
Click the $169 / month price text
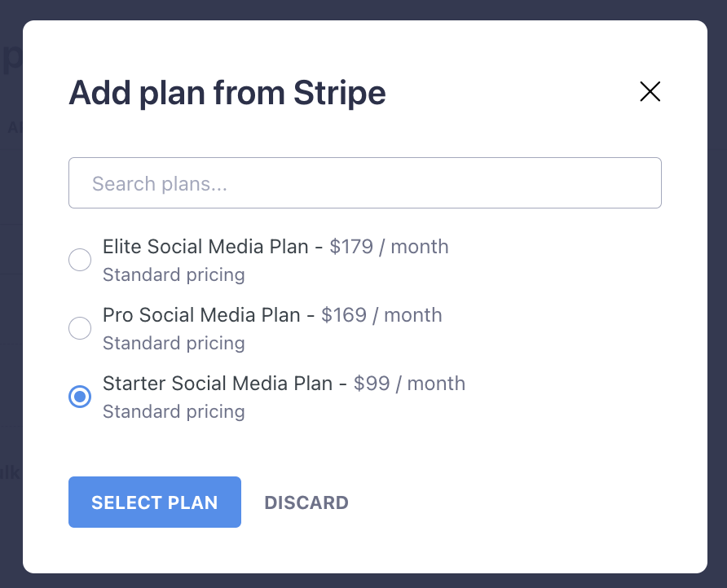[381, 315]
